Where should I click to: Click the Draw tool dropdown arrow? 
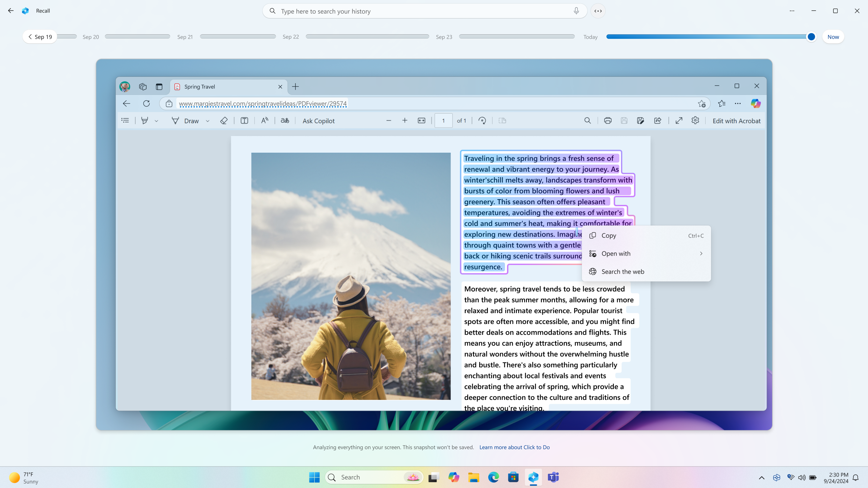click(x=207, y=121)
